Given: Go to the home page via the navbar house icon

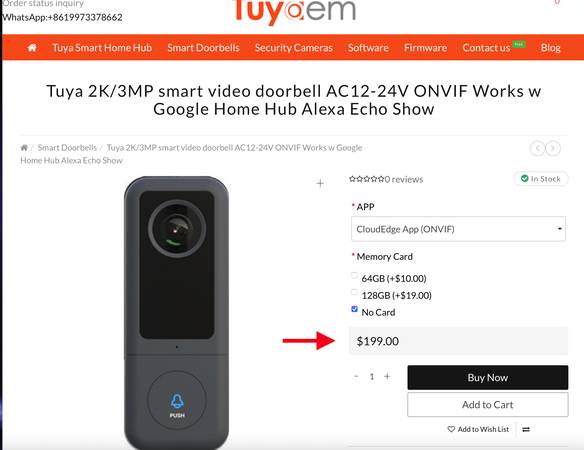Looking at the screenshot, I should tap(32, 48).
